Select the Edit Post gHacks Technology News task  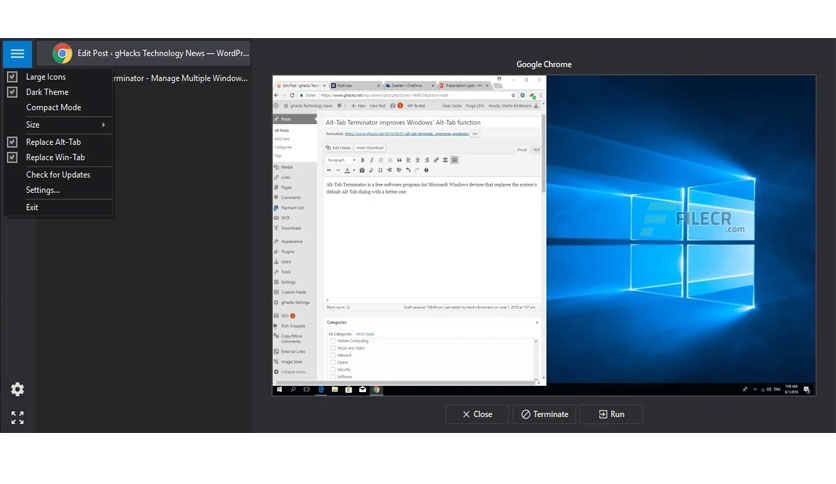pos(143,53)
